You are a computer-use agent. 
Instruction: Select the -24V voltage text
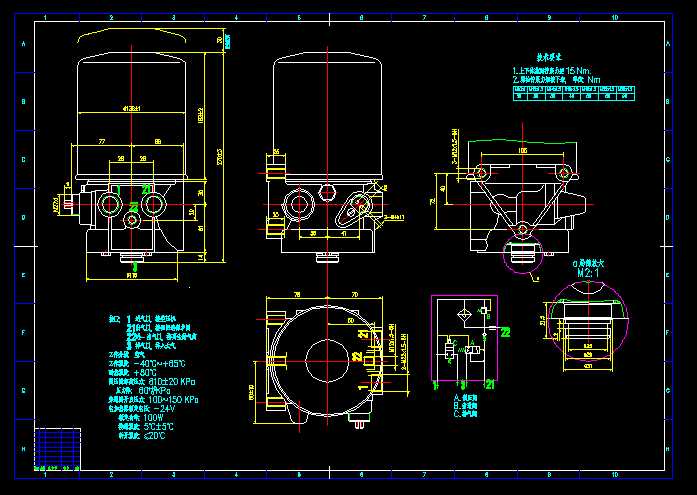(164, 409)
